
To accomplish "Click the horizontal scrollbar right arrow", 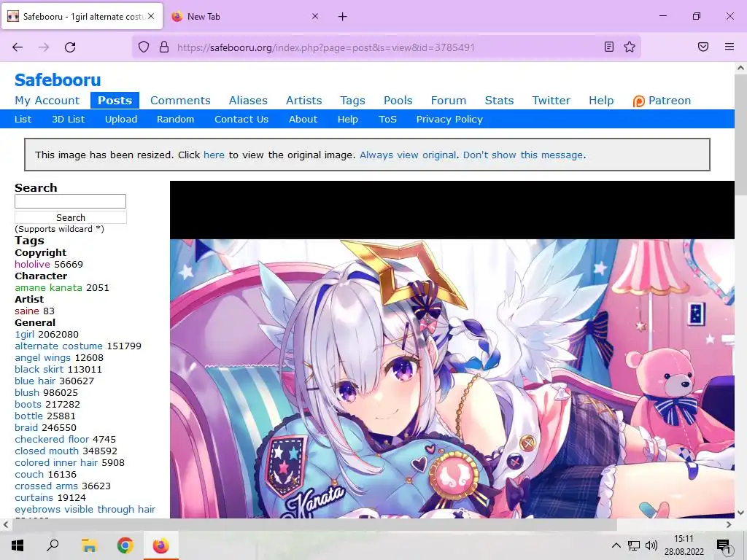I will pyautogui.click(x=729, y=524).
